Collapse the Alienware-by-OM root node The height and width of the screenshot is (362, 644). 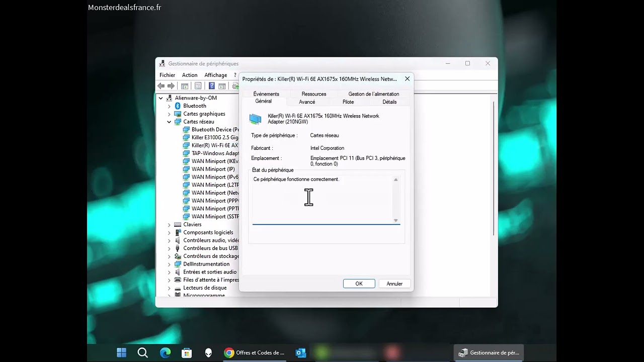(161, 98)
